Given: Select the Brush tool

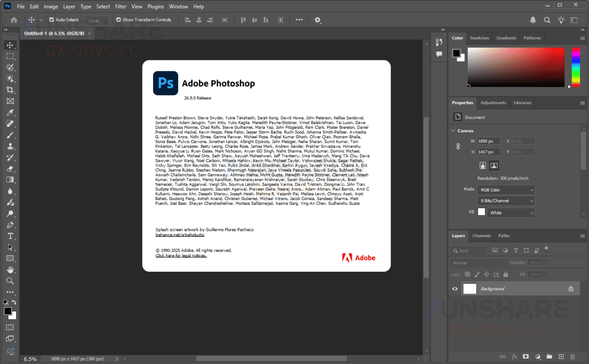Looking at the screenshot, I should (10, 135).
